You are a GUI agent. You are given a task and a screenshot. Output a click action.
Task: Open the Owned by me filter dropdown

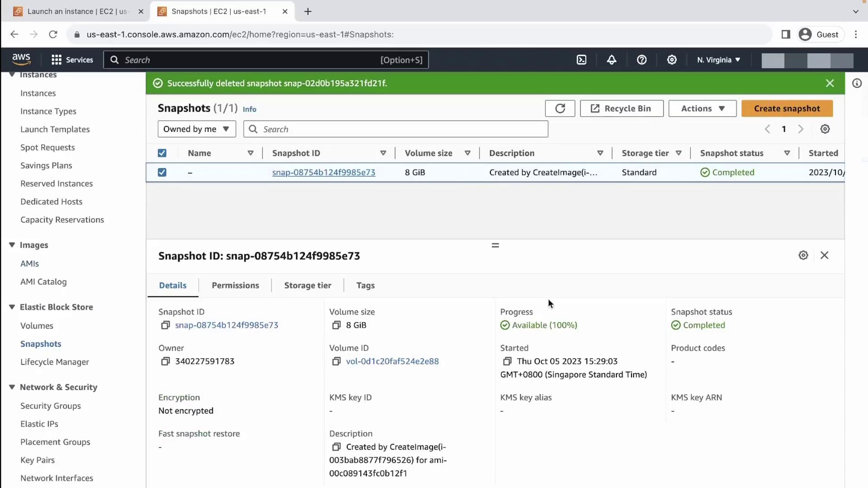tap(197, 129)
